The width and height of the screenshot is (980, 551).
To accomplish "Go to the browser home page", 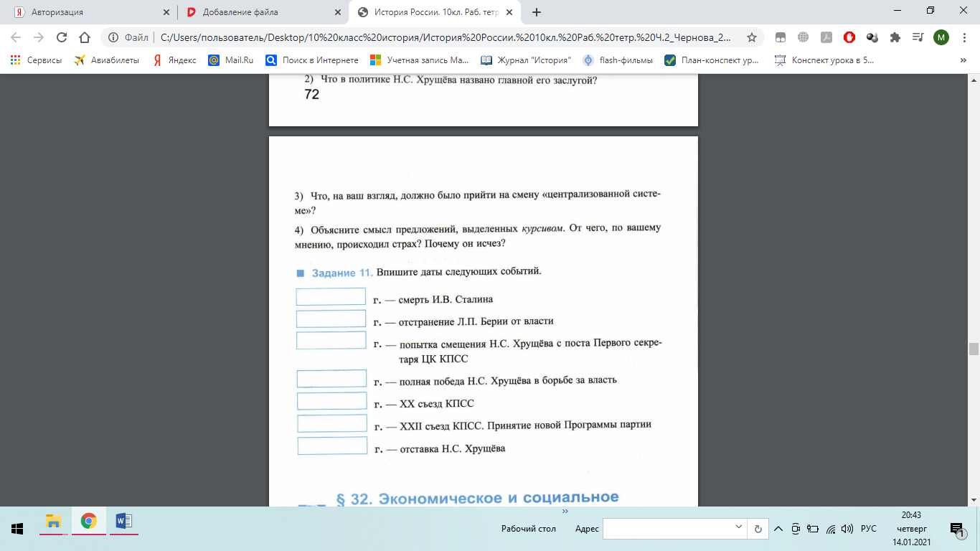I will point(85,37).
